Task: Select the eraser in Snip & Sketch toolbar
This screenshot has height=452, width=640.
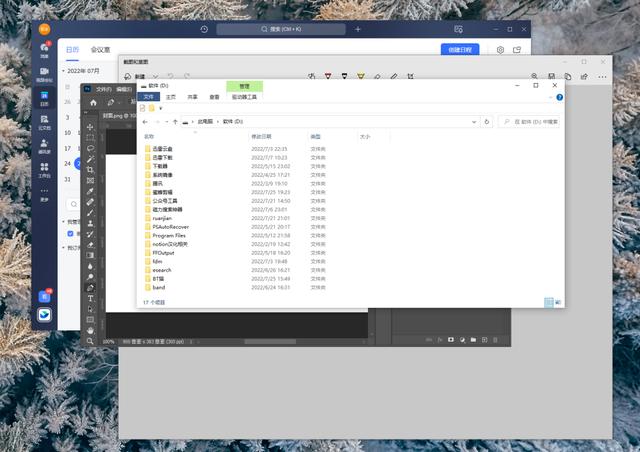Action: click(x=378, y=76)
